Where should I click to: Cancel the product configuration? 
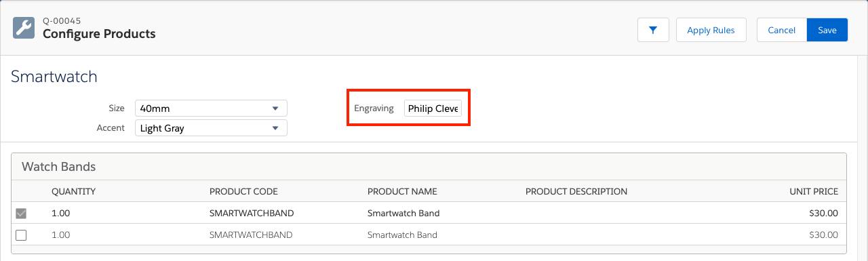[x=781, y=30]
